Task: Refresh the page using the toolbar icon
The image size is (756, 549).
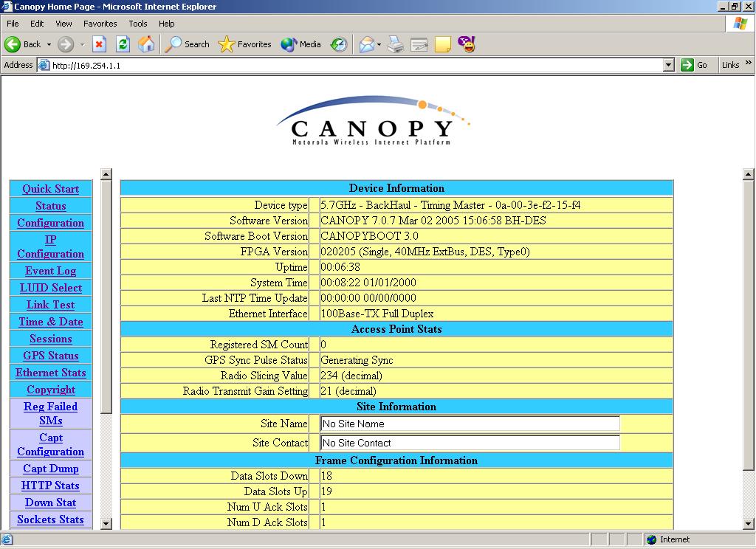Action: pos(123,44)
